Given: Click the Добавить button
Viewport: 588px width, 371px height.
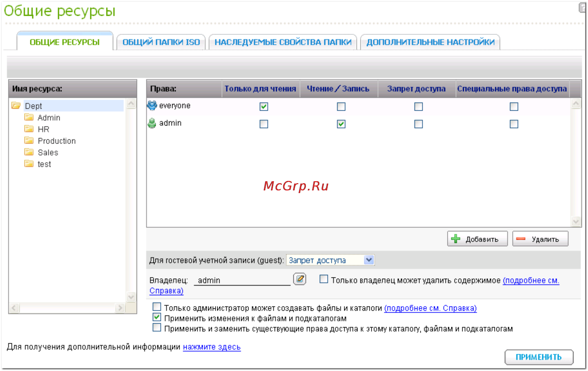Looking at the screenshot, I should [477, 239].
